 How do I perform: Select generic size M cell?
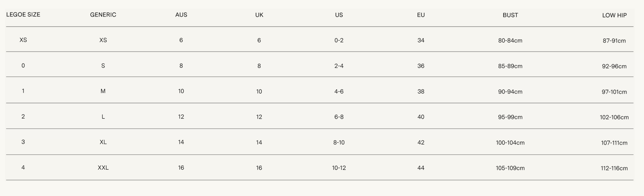[103, 91]
